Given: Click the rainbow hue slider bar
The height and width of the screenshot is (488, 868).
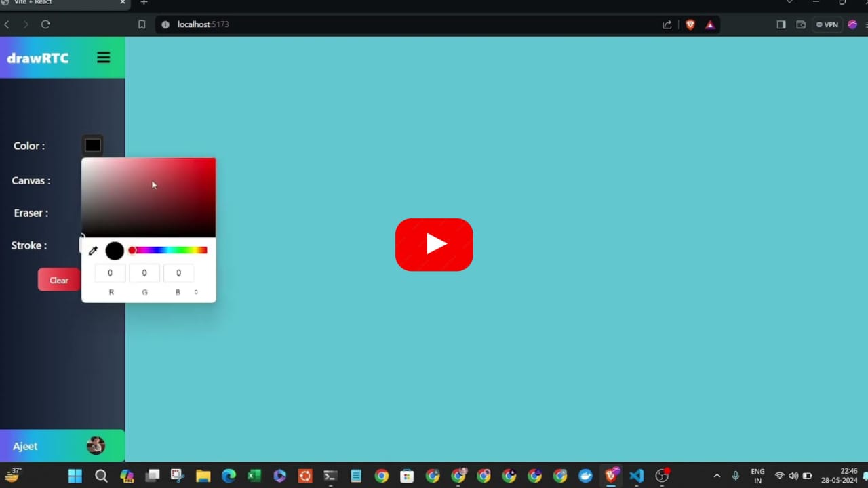Looking at the screenshot, I should click(168, 250).
